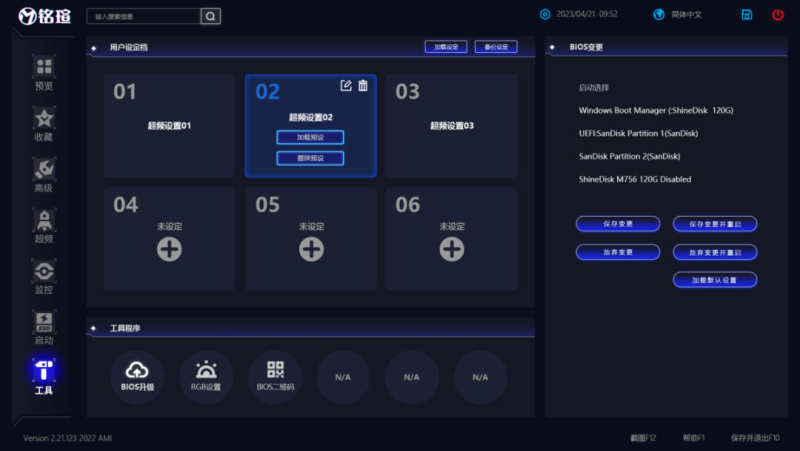The height and width of the screenshot is (451, 800).
Task: Go to the 预览 preview sidebar tab
Action: tap(43, 73)
